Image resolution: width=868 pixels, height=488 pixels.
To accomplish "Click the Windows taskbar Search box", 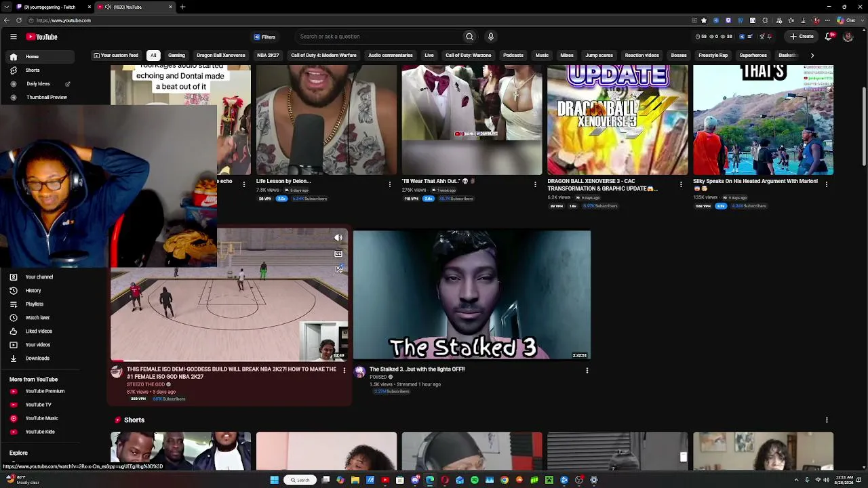I will coord(300,480).
